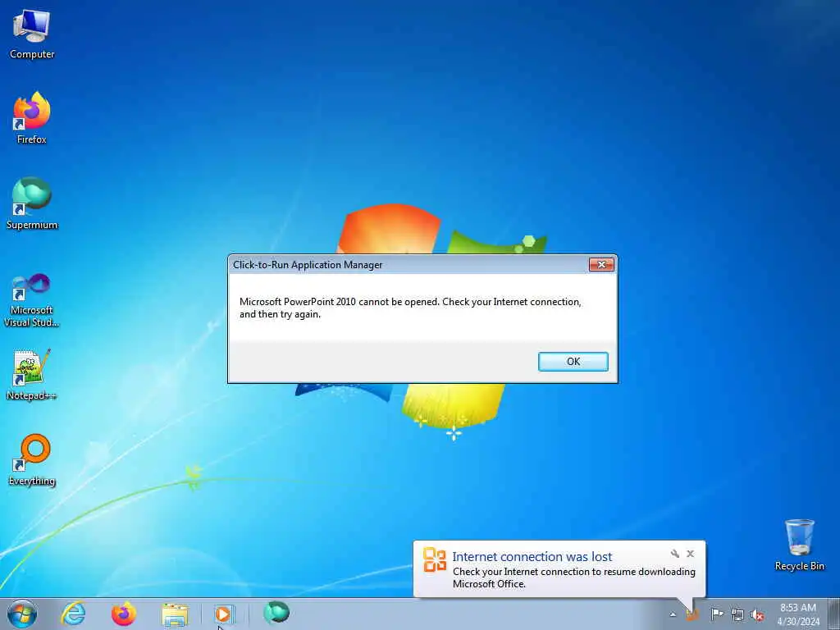Open the Action Center flag icon

coord(717,614)
